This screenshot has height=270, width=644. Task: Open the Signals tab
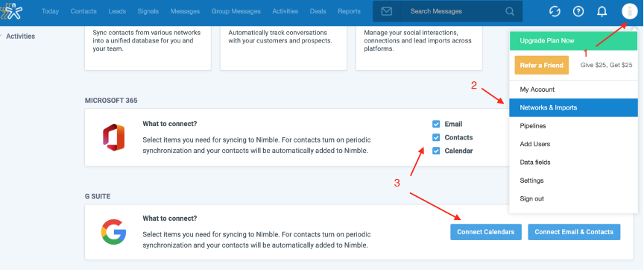tap(148, 11)
